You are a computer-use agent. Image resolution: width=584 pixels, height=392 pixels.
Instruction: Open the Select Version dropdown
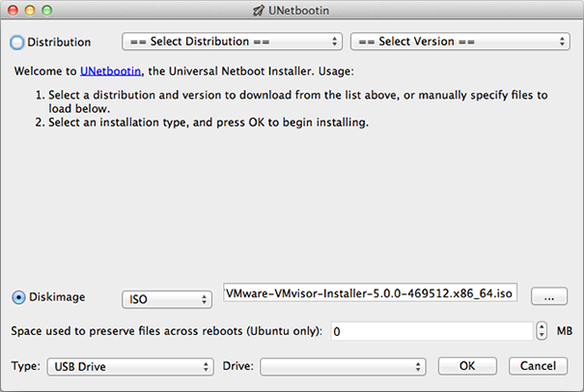[x=460, y=42]
